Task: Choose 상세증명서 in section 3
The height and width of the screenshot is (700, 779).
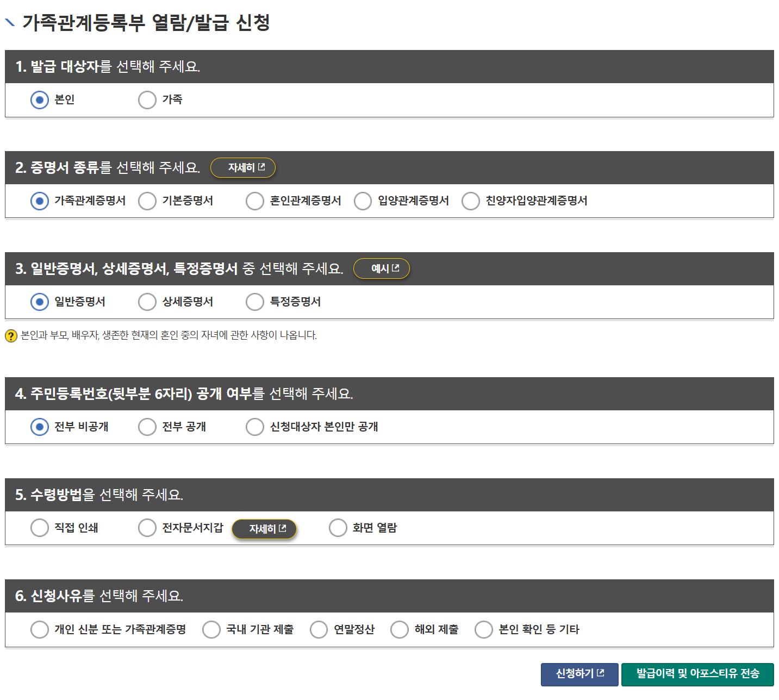Action: click(x=147, y=302)
